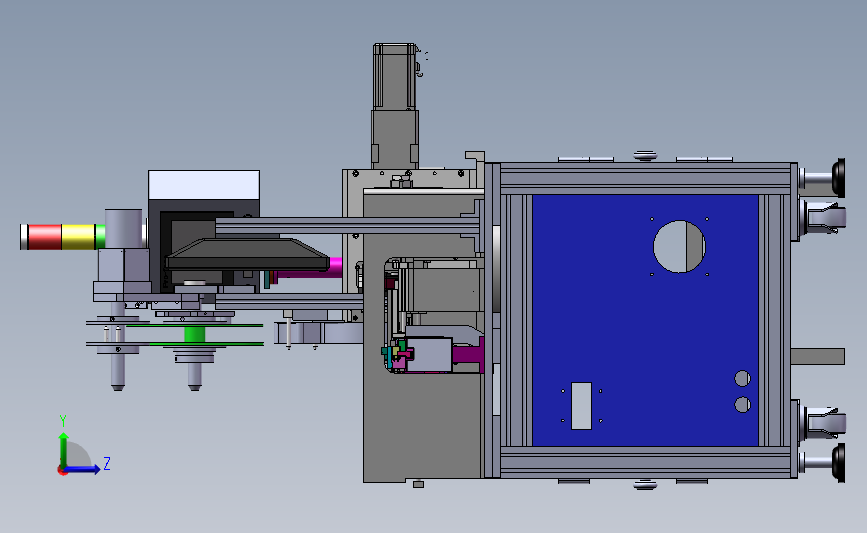Image resolution: width=867 pixels, height=533 pixels.
Task: Select the top-right black rubber foot
Action: tap(838, 177)
